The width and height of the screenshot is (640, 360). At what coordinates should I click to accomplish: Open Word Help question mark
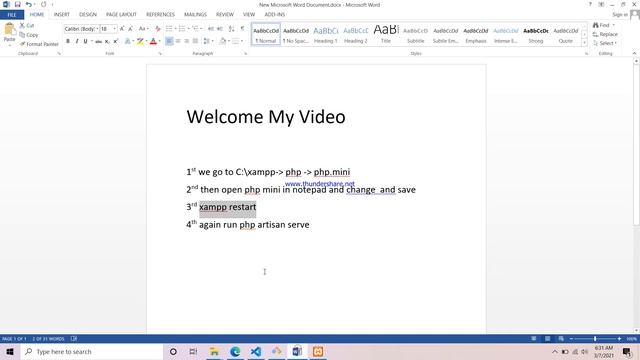(x=590, y=4)
